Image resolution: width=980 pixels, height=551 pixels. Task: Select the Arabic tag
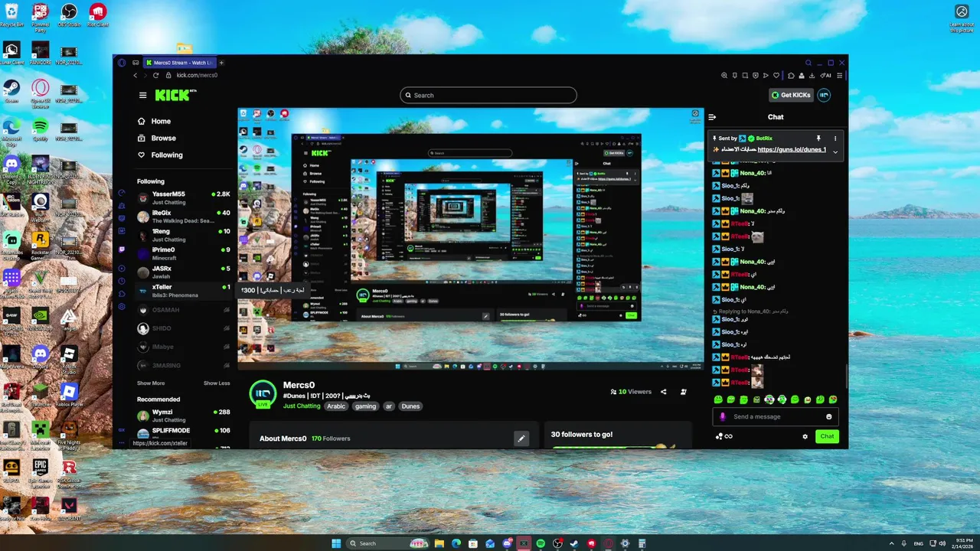336,406
